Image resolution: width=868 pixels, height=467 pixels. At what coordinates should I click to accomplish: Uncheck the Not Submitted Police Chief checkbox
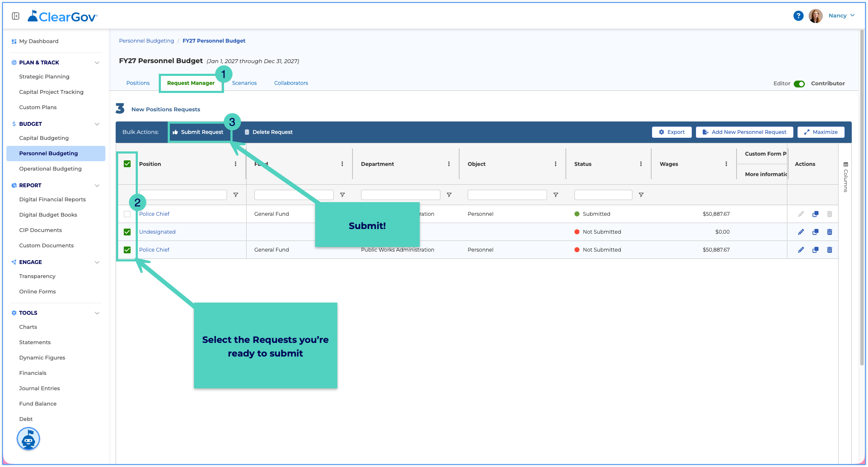coord(127,250)
